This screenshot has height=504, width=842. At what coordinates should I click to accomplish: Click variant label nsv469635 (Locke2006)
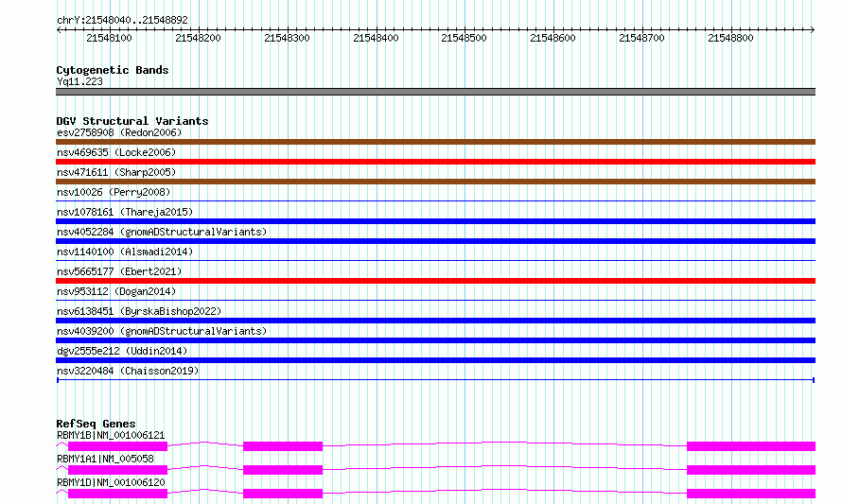116,152
